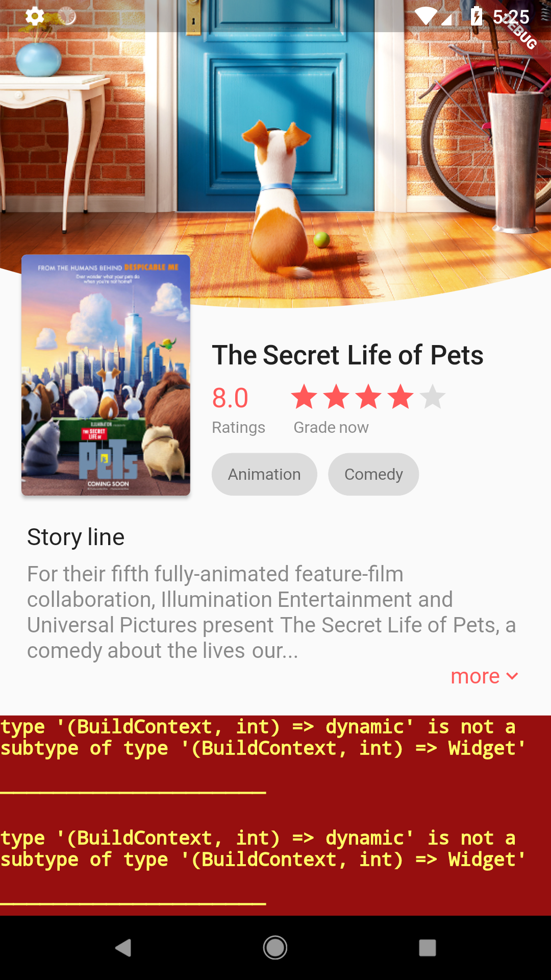Tap the 8.0 rating score
Image resolution: width=551 pixels, height=980 pixels.
point(230,398)
